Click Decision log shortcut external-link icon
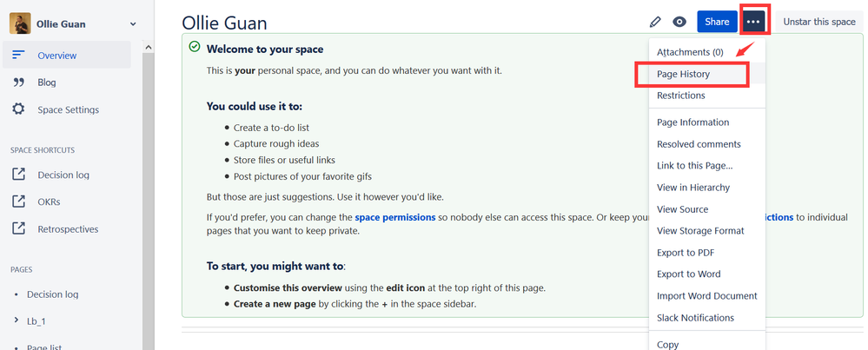This screenshot has height=350, width=868. point(18,175)
